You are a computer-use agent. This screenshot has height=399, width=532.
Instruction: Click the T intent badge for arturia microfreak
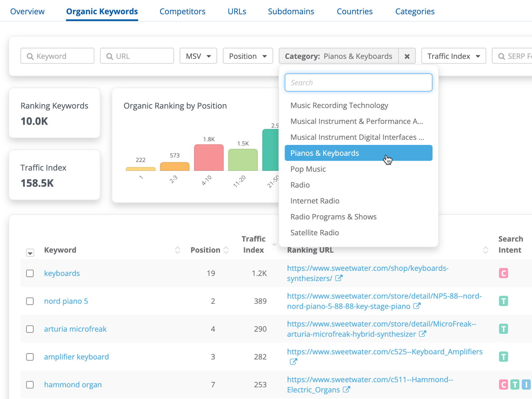tap(503, 329)
